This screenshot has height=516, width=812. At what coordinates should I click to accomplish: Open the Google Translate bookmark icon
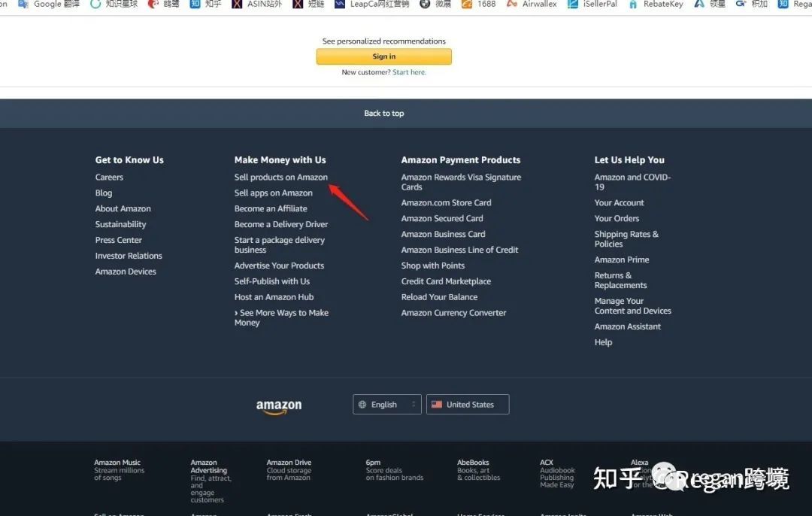pyautogui.click(x=23, y=5)
